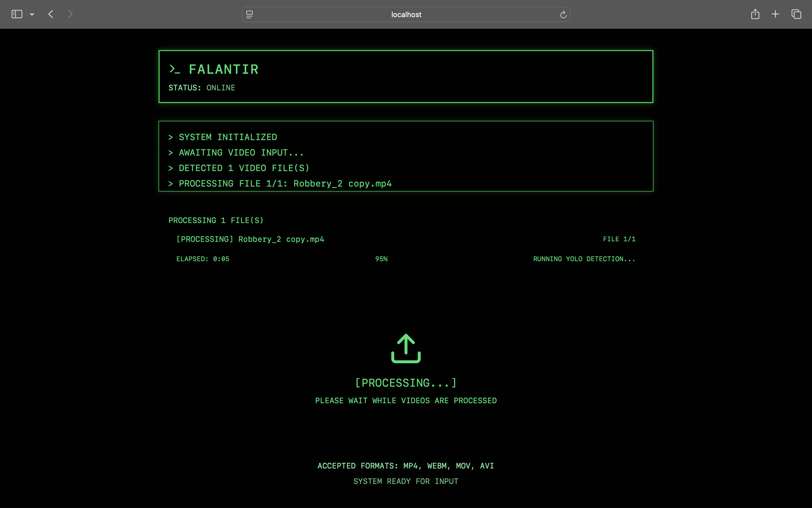Screen dimensions: 812x508
Task: Click the upload arrow icon
Action: [406, 349]
